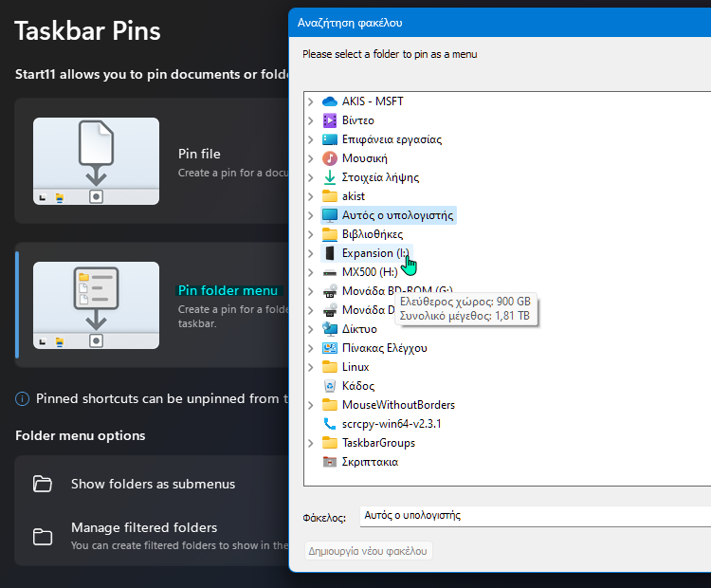Image resolution: width=711 pixels, height=588 pixels.
Task: Select the Κάδος entry
Action: [358, 386]
